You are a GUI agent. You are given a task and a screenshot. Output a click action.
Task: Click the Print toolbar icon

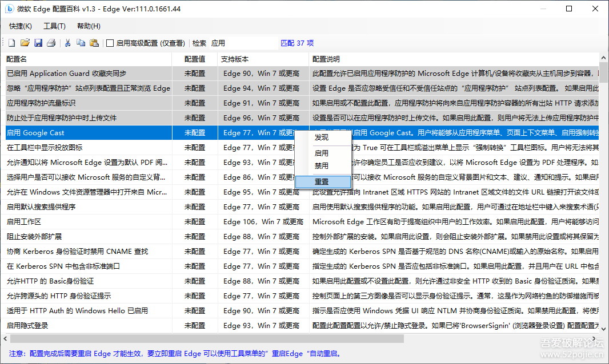pyautogui.click(x=51, y=43)
